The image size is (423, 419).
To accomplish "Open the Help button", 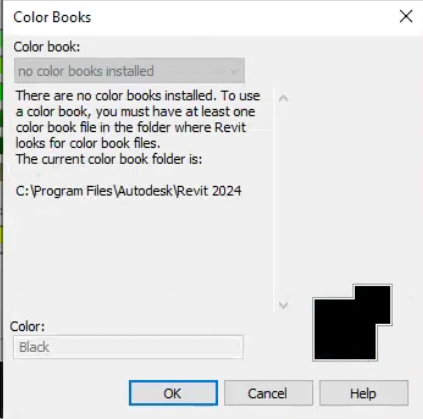I will 364,393.
